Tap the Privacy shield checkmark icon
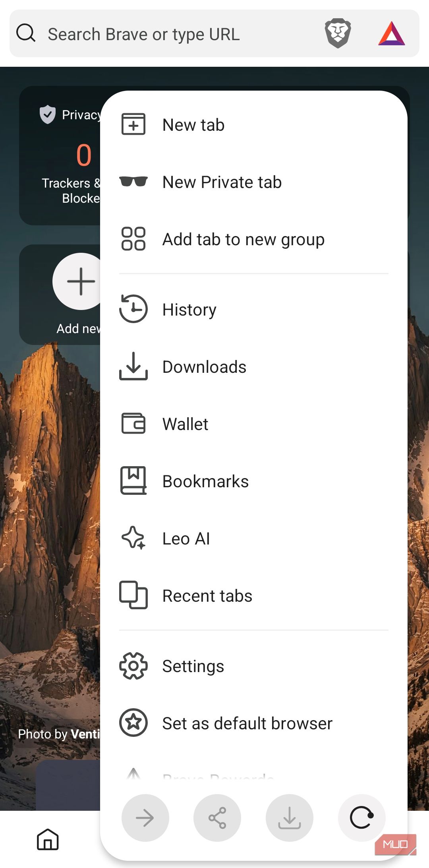Image resolution: width=429 pixels, height=868 pixels. (x=48, y=114)
